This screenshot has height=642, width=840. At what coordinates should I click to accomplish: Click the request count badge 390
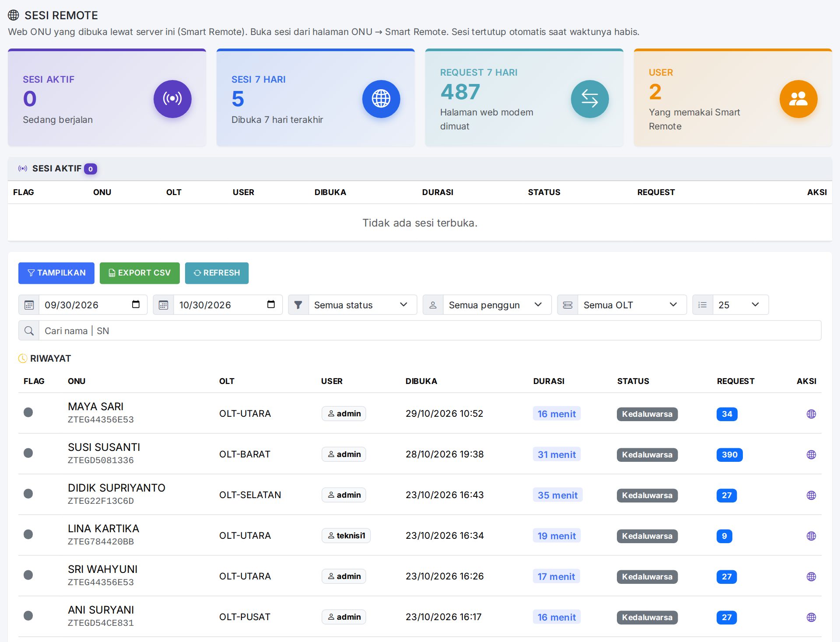[x=729, y=455]
